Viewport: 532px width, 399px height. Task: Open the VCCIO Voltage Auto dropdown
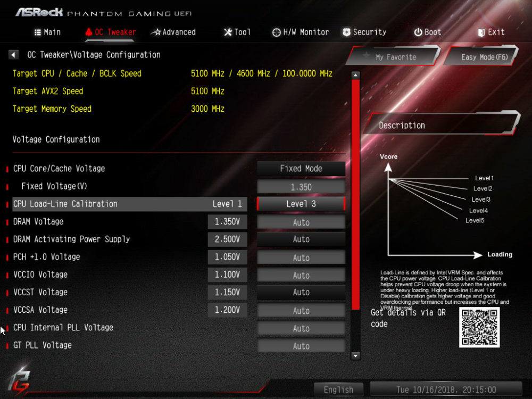click(x=301, y=275)
